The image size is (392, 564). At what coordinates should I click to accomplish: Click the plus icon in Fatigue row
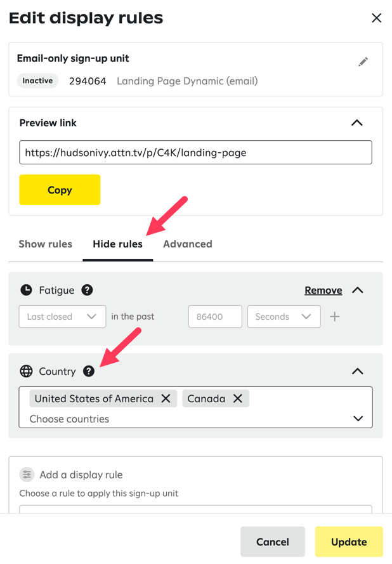(335, 317)
